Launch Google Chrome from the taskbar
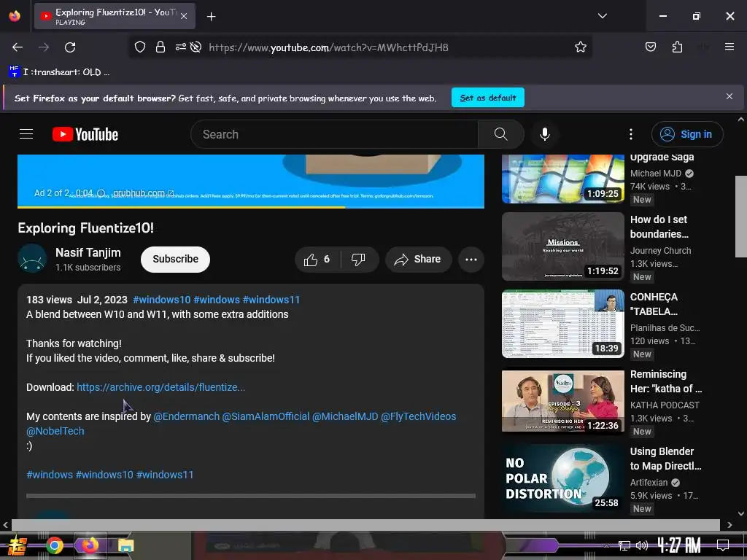The height and width of the screenshot is (560, 747). 54,545
